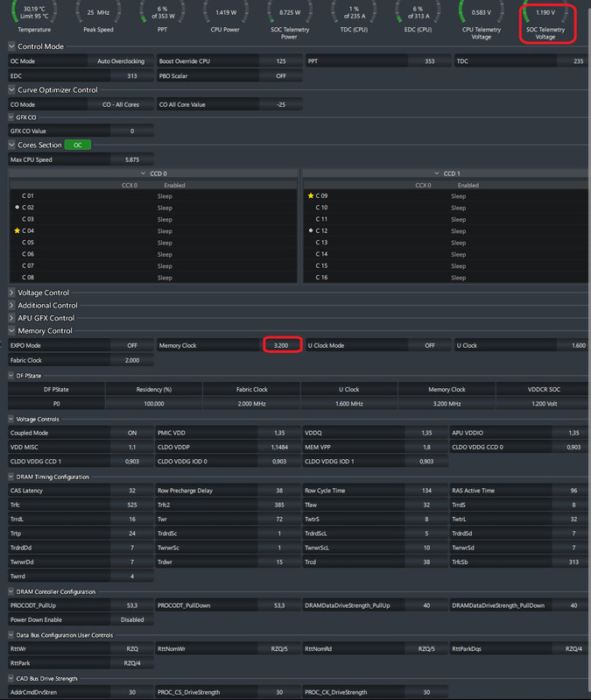
Task: Click the VDDCR SOC column header
Action: (x=544, y=389)
